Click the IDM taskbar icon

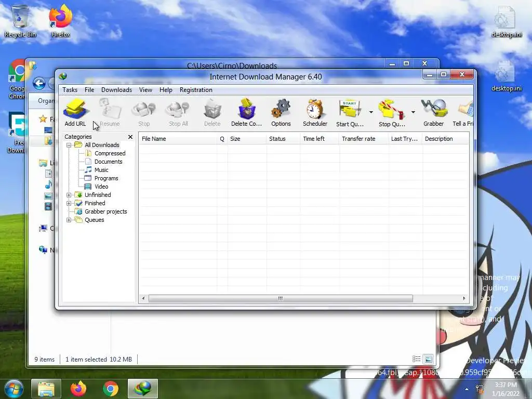[x=143, y=389]
